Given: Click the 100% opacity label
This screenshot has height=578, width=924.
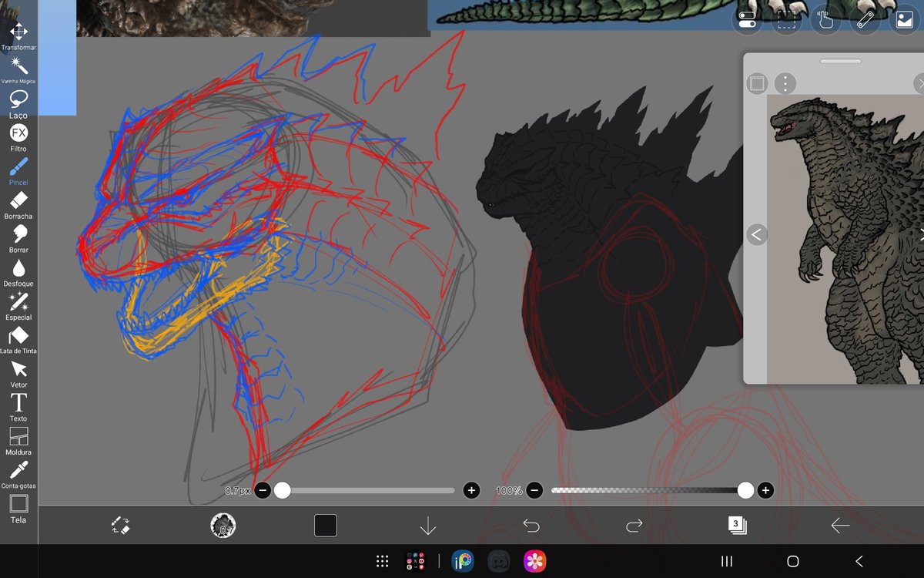Looking at the screenshot, I should 509,490.
